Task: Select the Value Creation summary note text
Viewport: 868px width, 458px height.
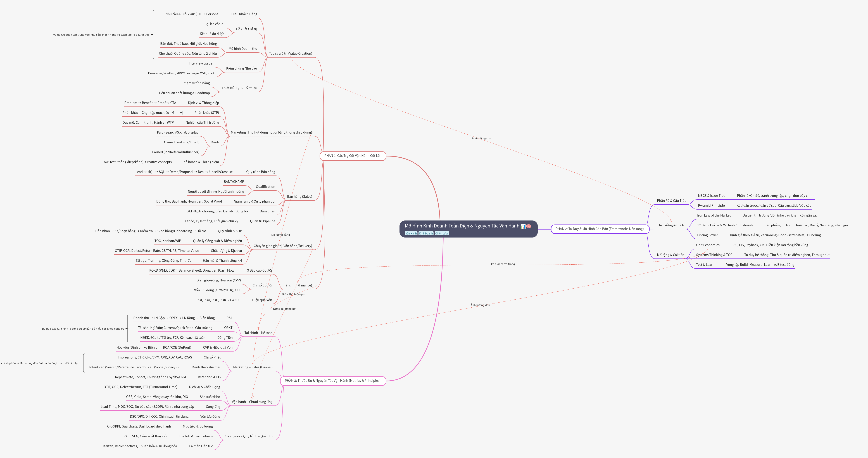Action: click(x=101, y=35)
